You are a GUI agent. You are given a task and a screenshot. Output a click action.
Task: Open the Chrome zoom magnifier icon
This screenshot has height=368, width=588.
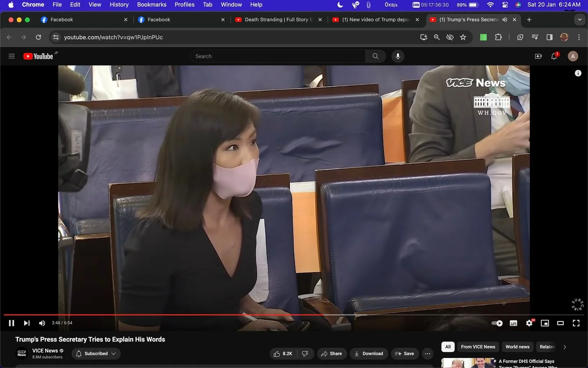(x=437, y=37)
